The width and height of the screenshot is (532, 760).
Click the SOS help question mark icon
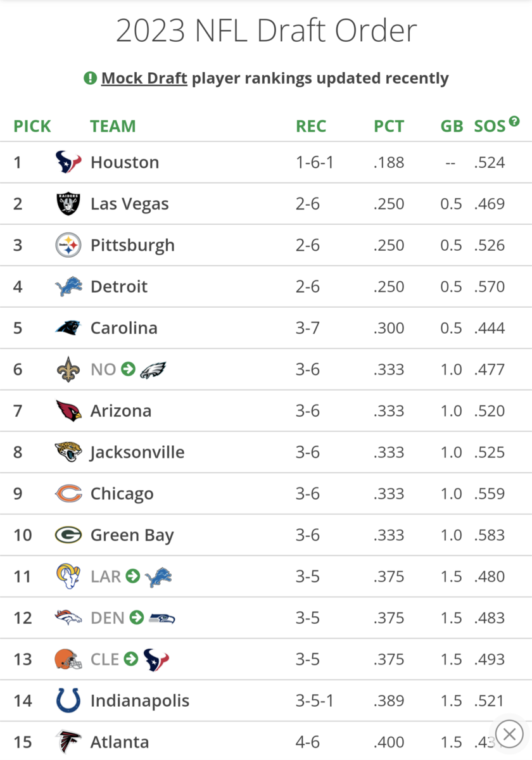pos(514,121)
